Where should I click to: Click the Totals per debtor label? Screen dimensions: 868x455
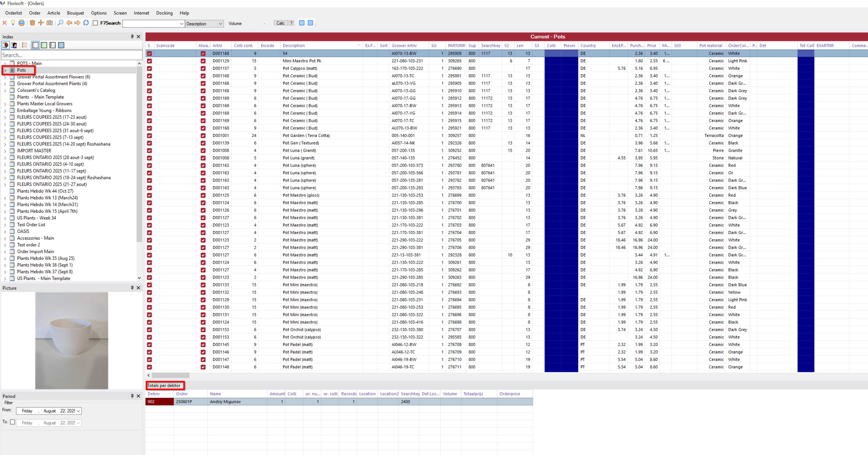(x=164, y=386)
